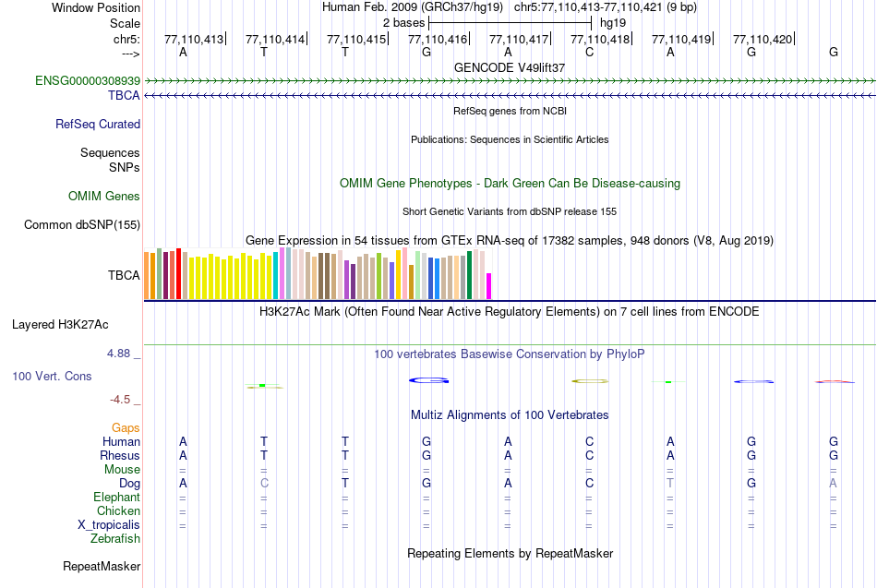Click the 77,110,413 position marker
Viewport: 877px width, 588px height.
coord(194,39)
